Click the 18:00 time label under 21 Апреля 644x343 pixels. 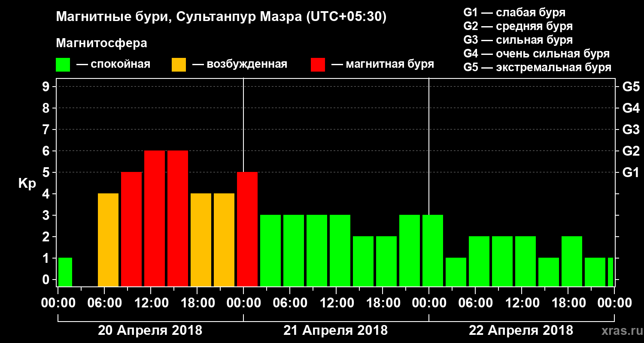tap(383, 303)
